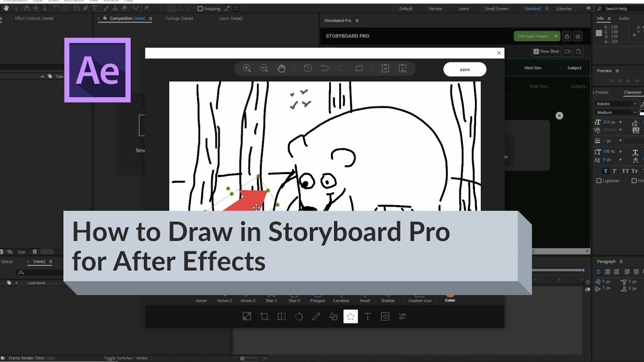
Task: Click the camera icon beside New Shot
Action: tap(568, 51)
